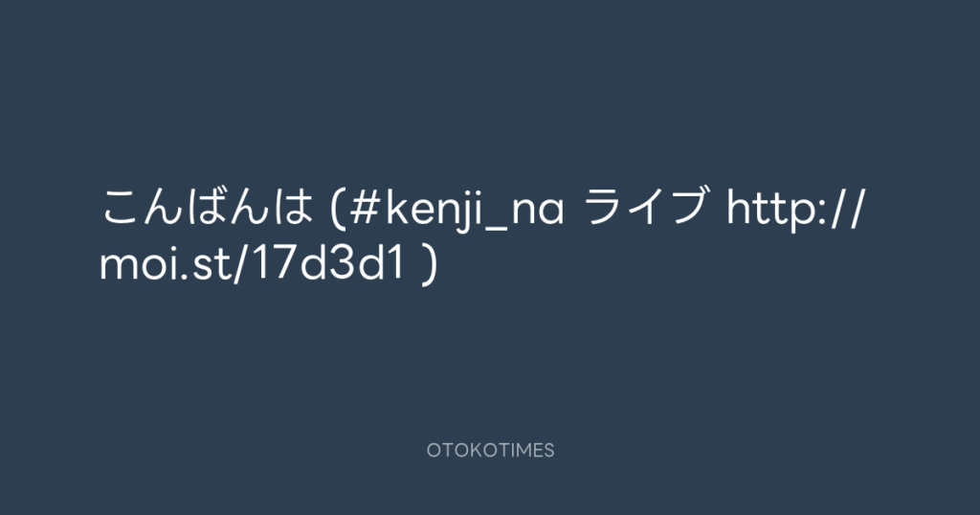The image size is (980, 515).
Task: Click the こ character starting the headline
Action: click(120, 207)
